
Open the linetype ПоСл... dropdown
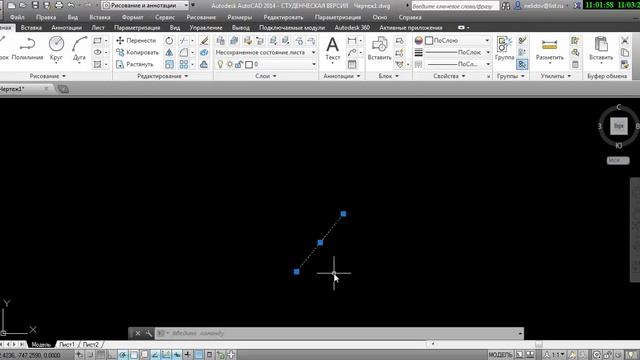point(457,64)
